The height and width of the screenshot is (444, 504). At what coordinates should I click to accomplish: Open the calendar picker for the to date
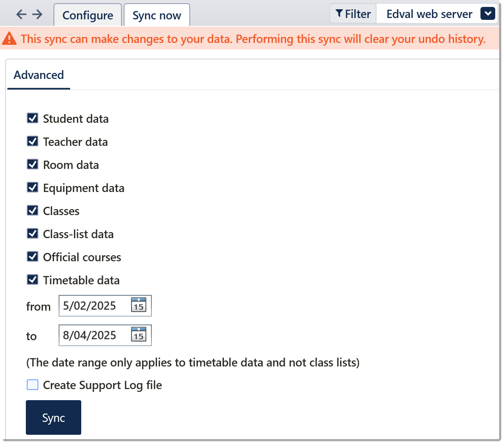point(138,335)
